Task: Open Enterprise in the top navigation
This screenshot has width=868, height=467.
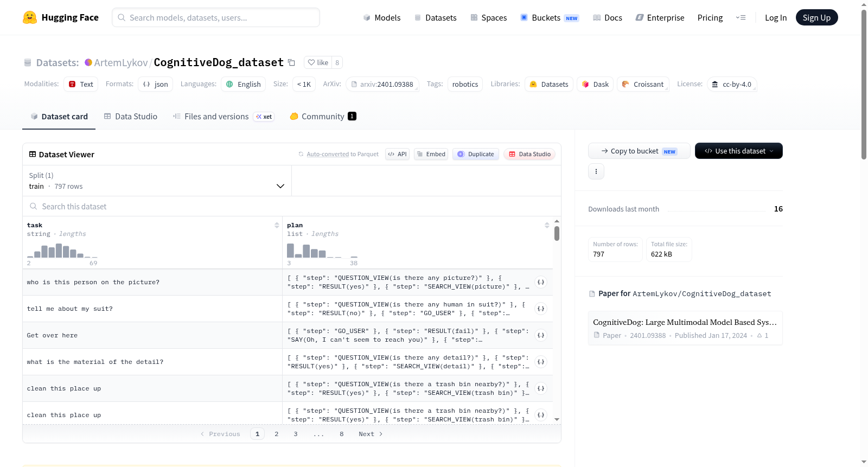Action: click(x=660, y=17)
